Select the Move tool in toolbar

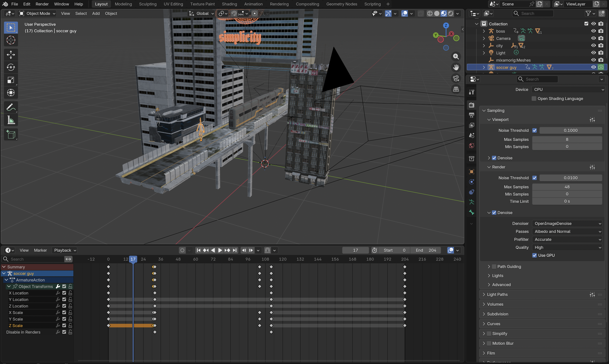(11, 54)
